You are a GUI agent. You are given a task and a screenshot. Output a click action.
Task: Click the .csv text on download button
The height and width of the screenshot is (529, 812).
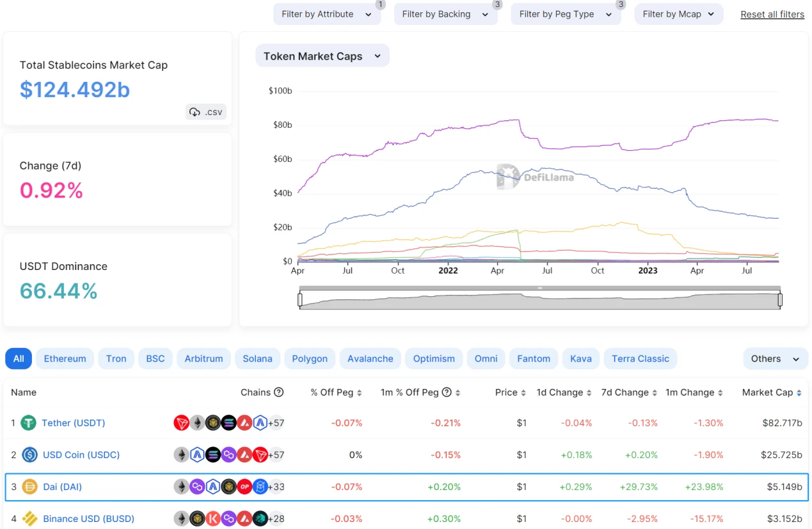coord(214,113)
